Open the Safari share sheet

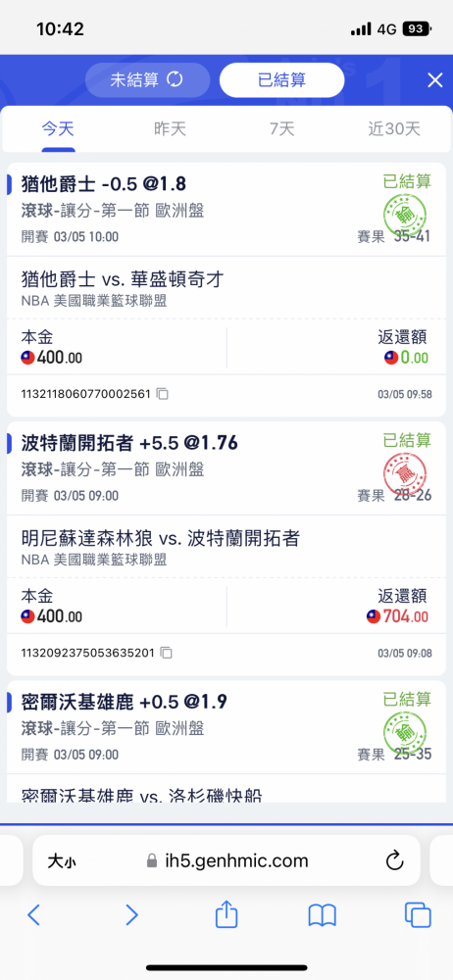(x=226, y=914)
